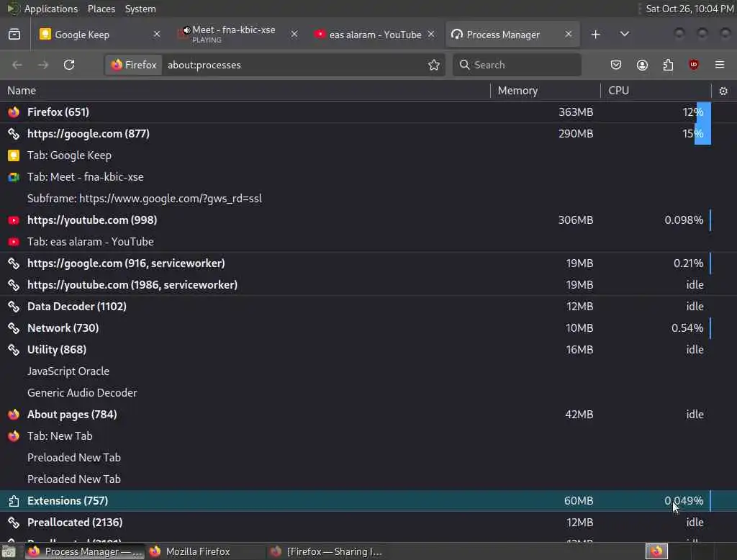Open the Firefox hamburger menu
This screenshot has height=560, width=737.
point(720,65)
